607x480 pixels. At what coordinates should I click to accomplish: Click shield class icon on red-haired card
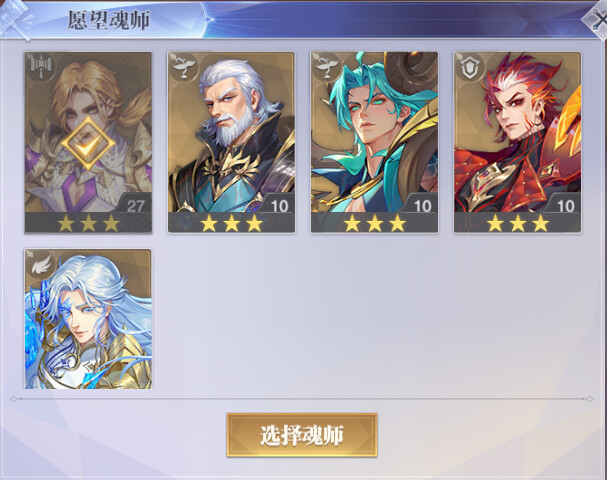470,67
